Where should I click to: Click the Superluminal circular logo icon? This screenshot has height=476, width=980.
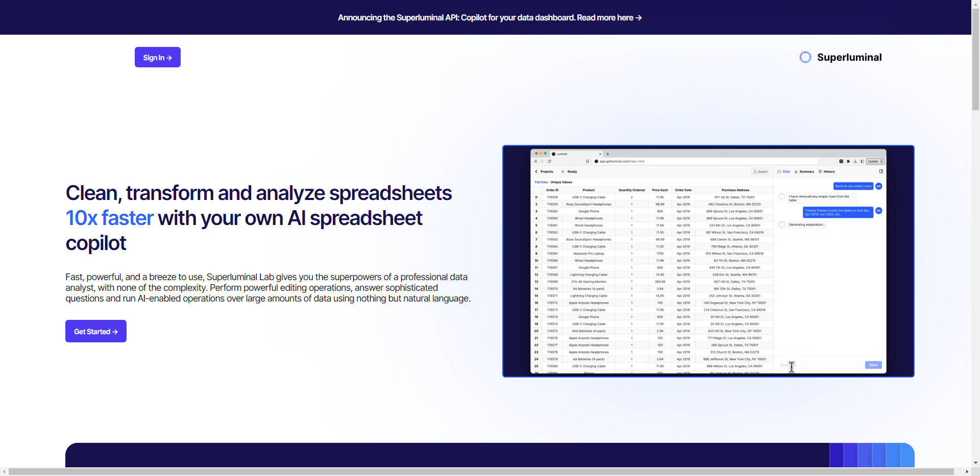click(805, 57)
